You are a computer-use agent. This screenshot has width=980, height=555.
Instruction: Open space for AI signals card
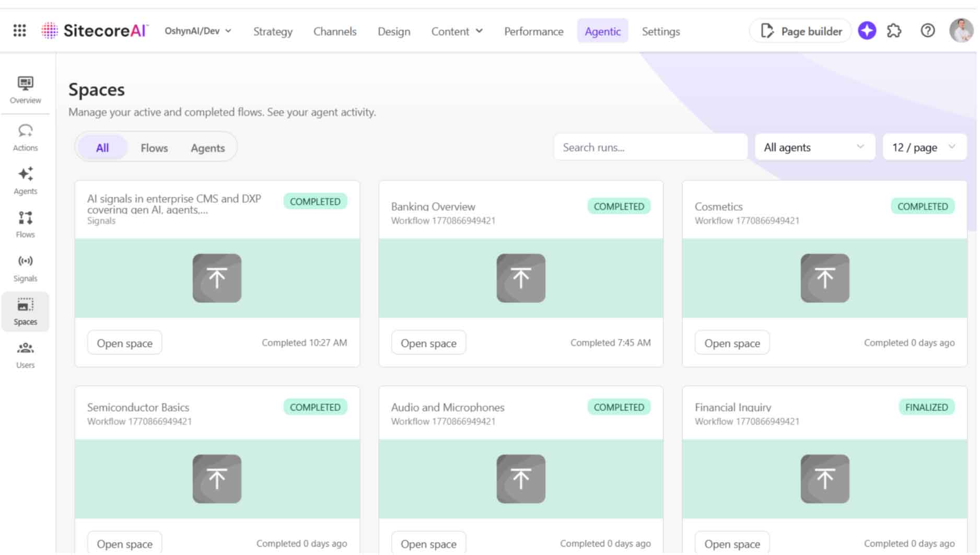pyautogui.click(x=125, y=344)
